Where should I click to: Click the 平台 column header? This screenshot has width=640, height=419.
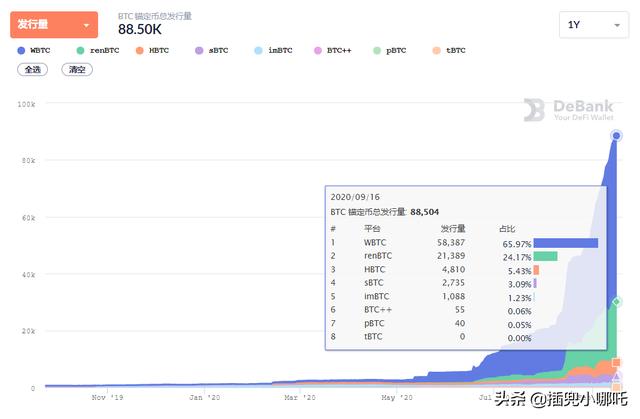point(372,229)
